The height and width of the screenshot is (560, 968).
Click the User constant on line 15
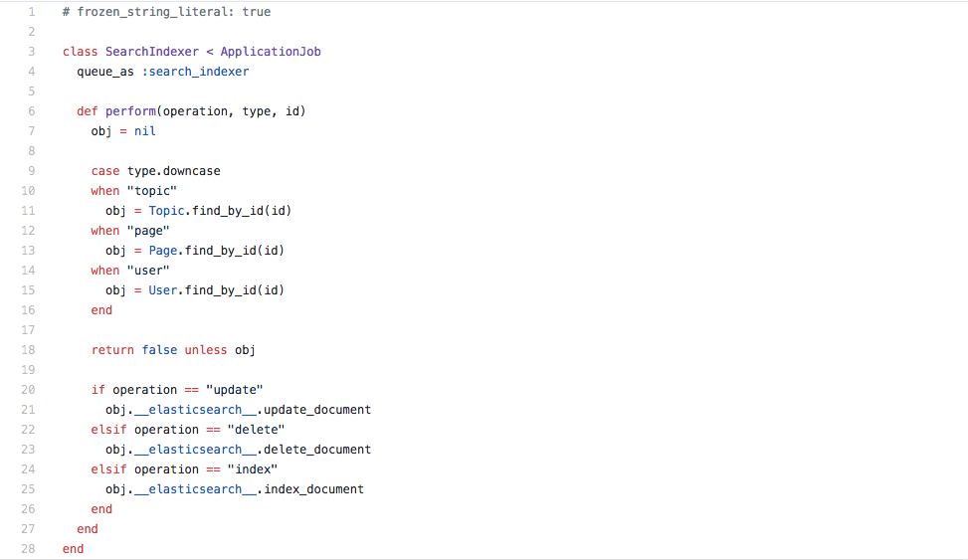click(x=163, y=290)
